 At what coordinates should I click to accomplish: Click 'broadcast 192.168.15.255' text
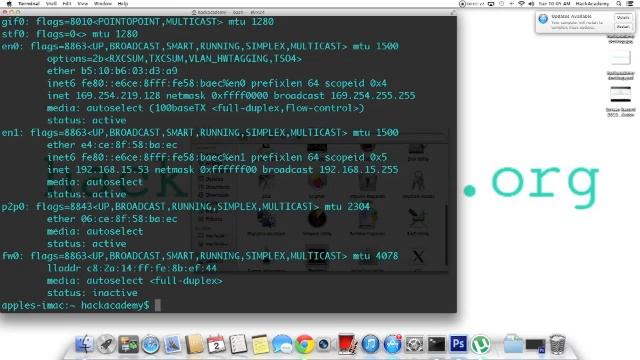tap(330, 169)
